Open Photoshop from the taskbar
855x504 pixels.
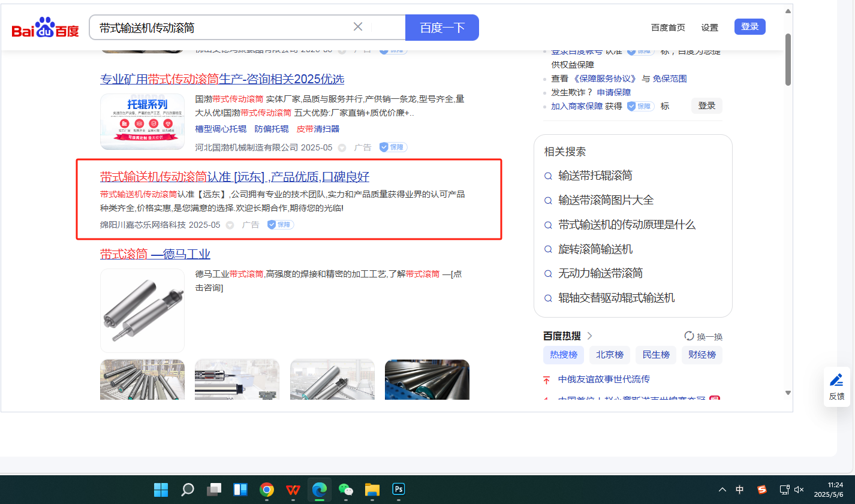(x=399, y=490)
